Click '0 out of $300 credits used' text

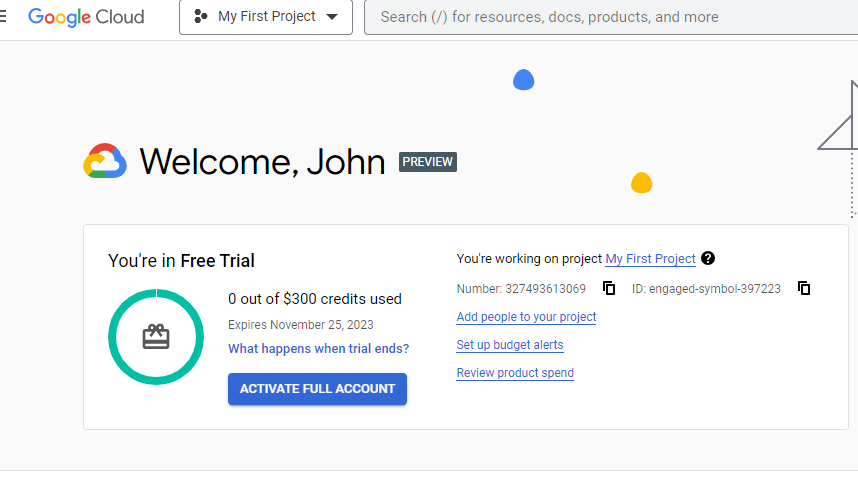pyautogui.click(x=315, y=299)
